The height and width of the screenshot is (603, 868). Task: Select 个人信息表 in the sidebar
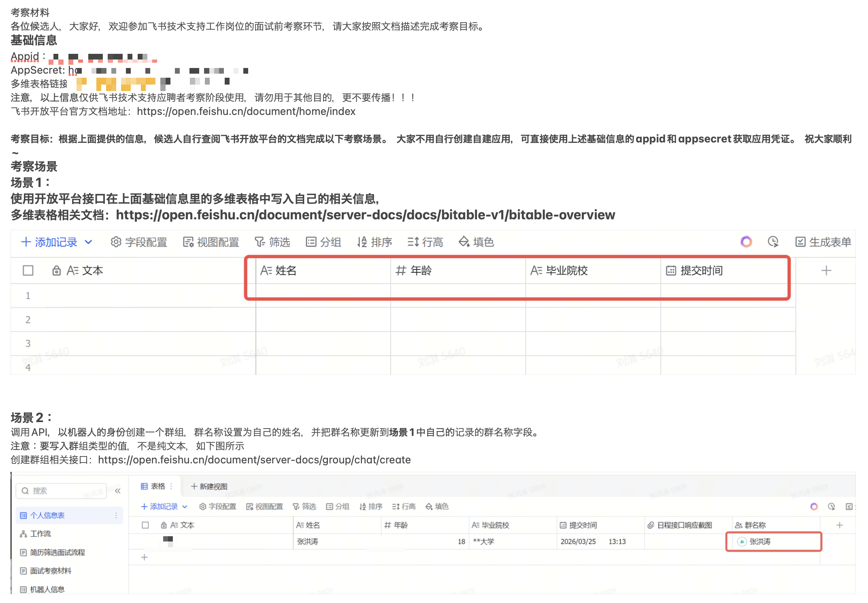pos(48,515)
